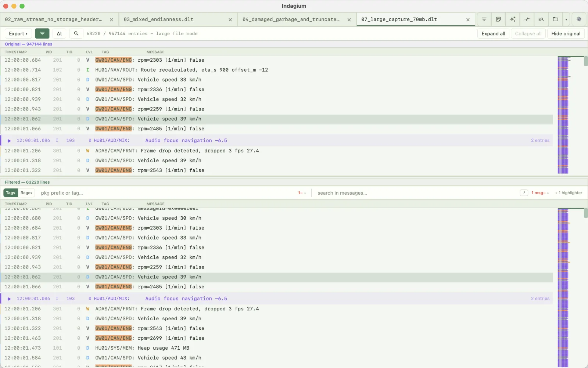
Task: Click 'Original — 947144 lines' pane header
Action: [x=28, y=44]
